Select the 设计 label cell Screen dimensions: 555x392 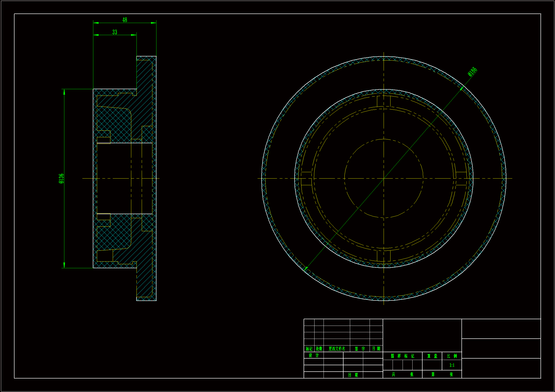pyautogui.click(x=314, y=355)
